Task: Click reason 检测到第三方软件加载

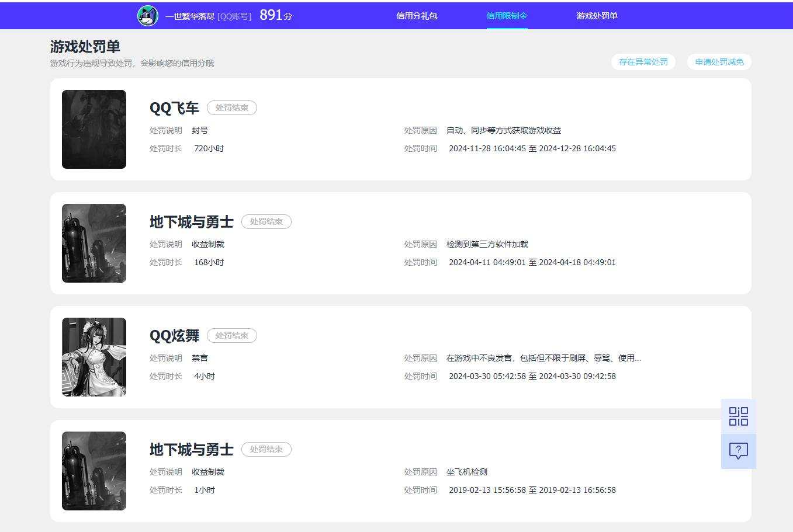Action: 487,244
